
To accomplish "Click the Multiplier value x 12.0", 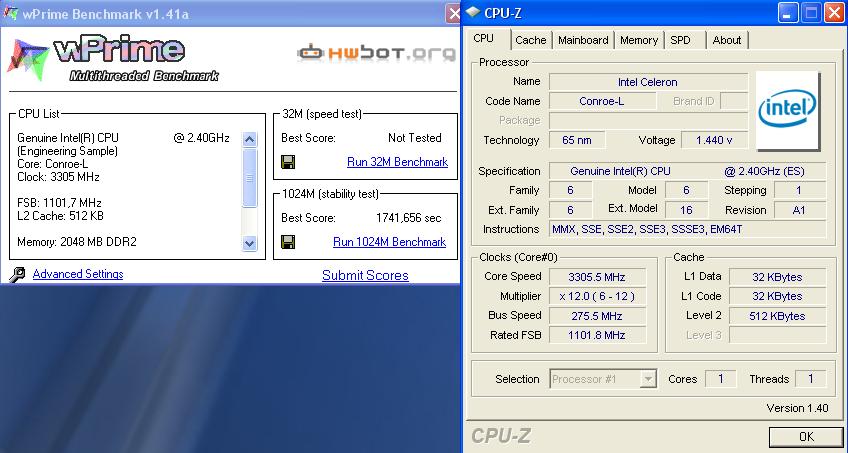I will click(x=597, y=296).
